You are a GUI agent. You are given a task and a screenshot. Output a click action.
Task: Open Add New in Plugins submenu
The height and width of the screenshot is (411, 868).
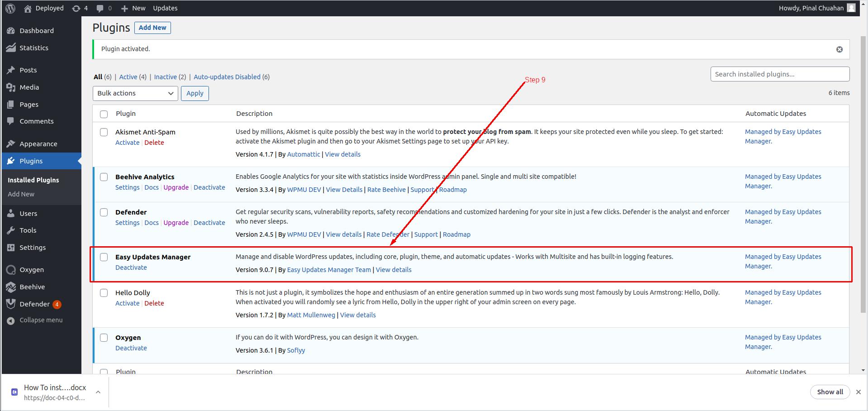coord(21,194)
